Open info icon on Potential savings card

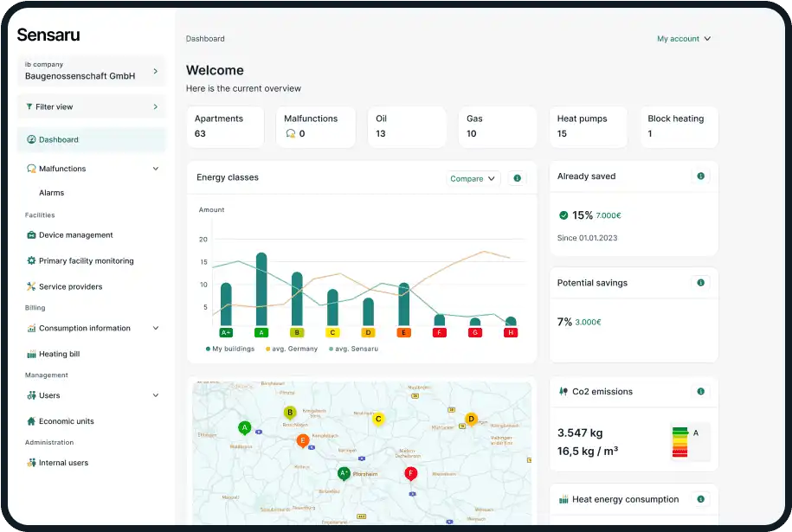pyautogui.click(x=700, y=283)
